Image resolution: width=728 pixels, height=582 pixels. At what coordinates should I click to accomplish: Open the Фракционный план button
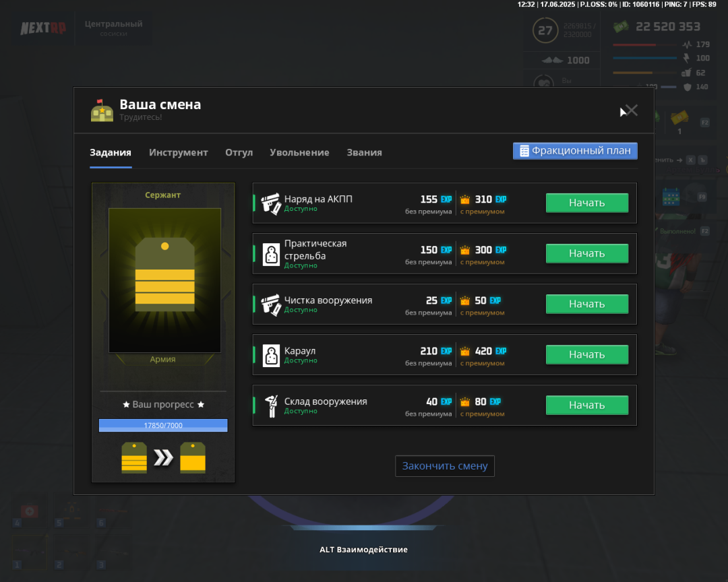pyautogui.click(x=575, y=151)
